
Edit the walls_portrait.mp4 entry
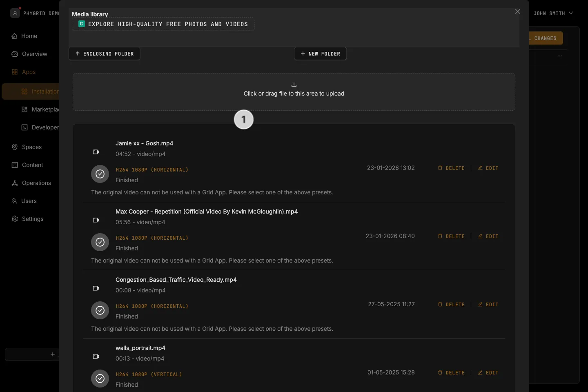click(x=488, y=373)
